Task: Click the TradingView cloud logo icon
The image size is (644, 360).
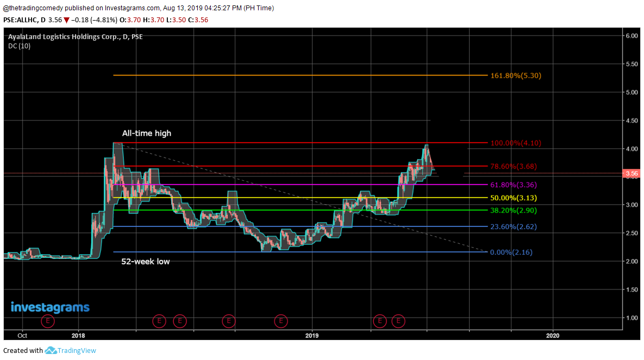Action: pos(51,351)
